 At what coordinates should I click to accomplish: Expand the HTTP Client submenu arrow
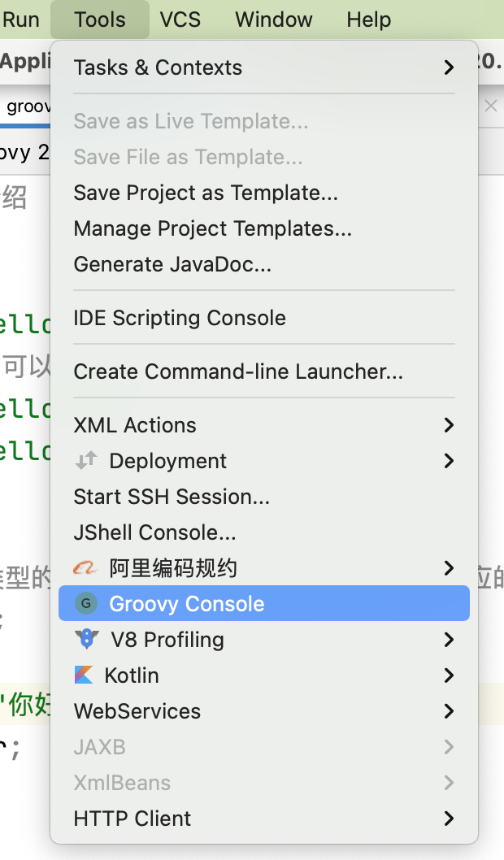449,819
